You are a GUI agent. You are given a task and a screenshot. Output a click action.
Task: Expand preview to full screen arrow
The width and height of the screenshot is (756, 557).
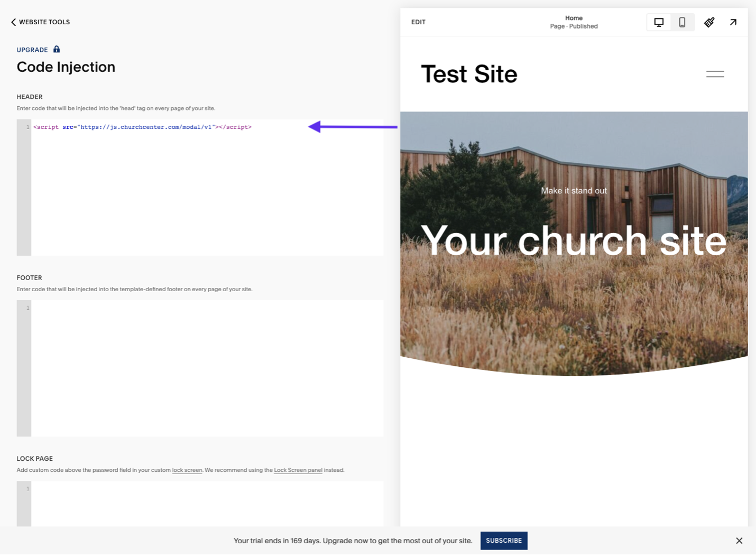click(733, 22)
